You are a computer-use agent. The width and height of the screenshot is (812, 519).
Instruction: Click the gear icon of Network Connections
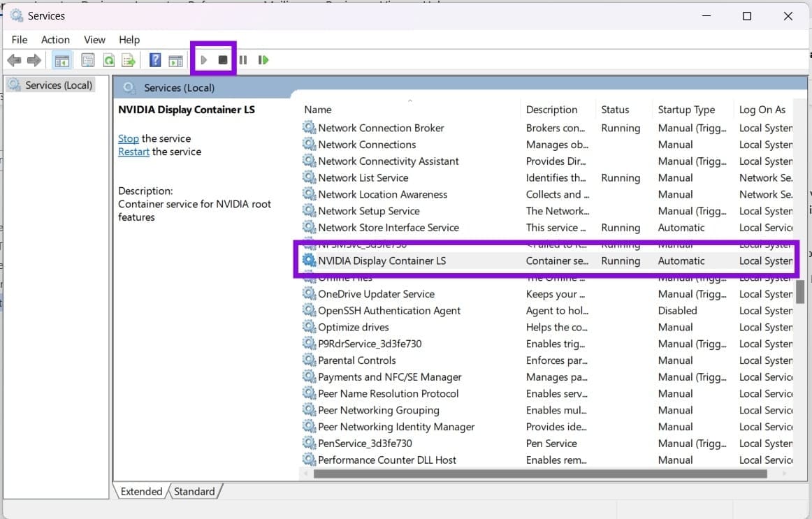coord(309,144)
